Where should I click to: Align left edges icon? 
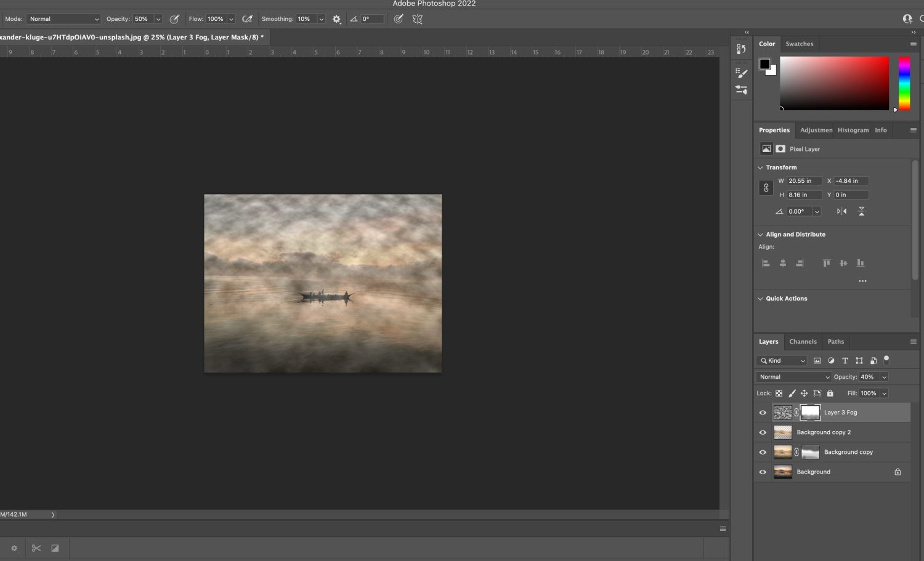(x=766, y=263)
